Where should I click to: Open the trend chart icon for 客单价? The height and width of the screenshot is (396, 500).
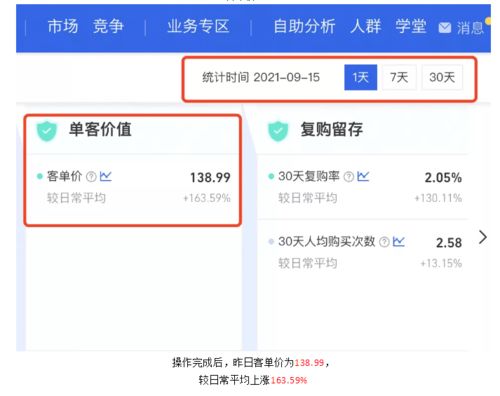(106, 176)
